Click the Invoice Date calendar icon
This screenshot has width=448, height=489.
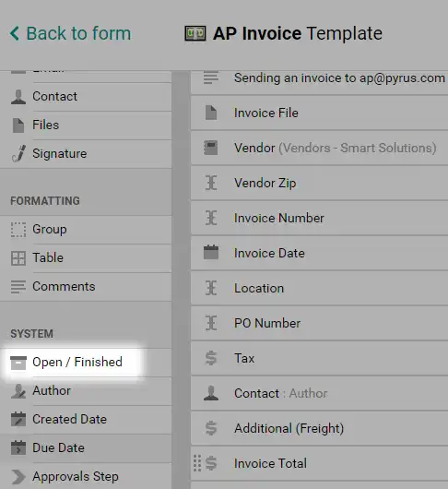point(211,252)
